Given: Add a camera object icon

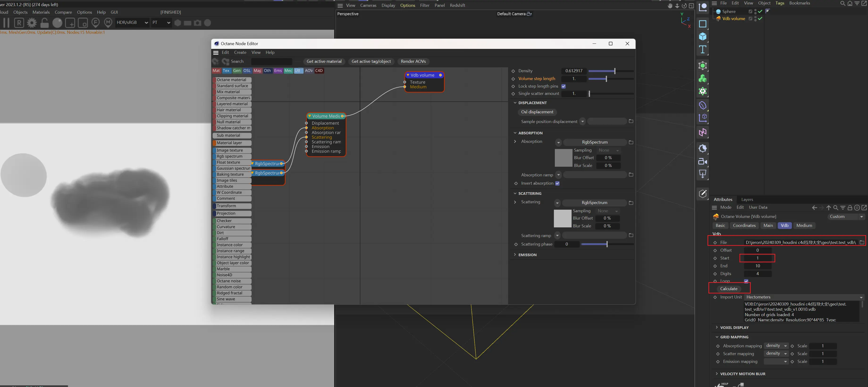Looking at the screenshot, I should tap(703, 162).
